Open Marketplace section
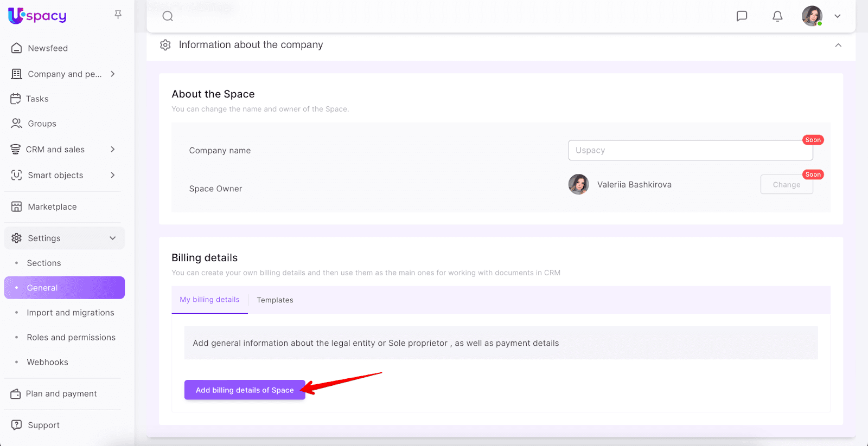 pos(52,206)
